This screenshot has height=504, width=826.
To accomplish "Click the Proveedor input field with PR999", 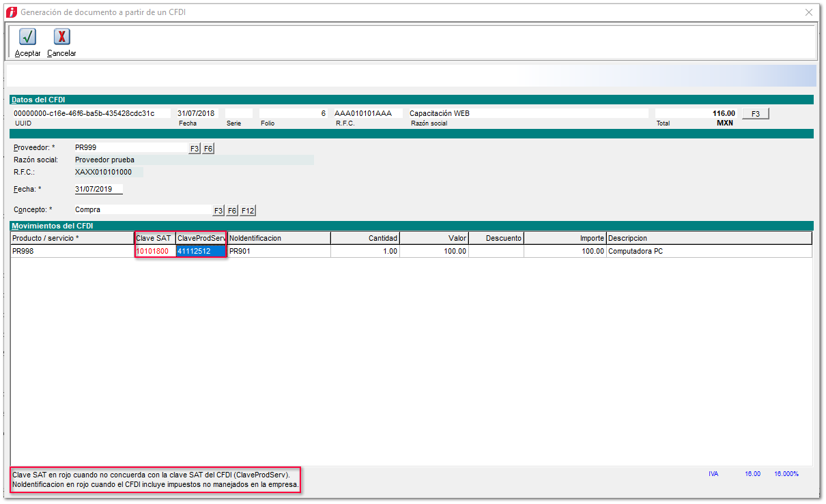I will click(x=130, y=147).
